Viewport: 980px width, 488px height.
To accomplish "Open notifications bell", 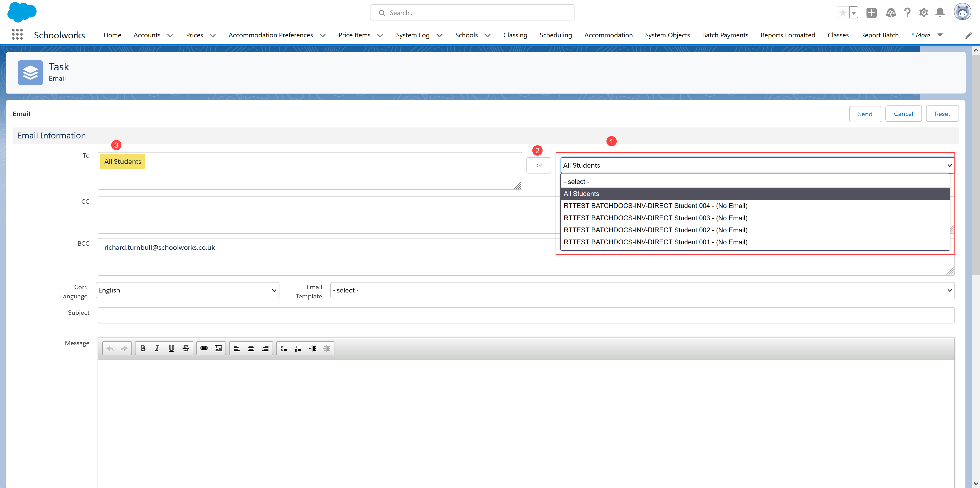I will click(940, 13).
